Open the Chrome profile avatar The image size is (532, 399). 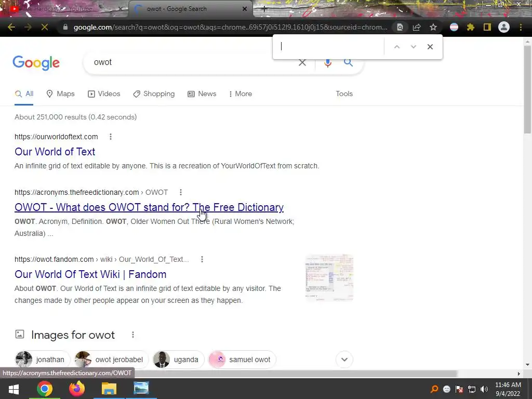(504, 27)
